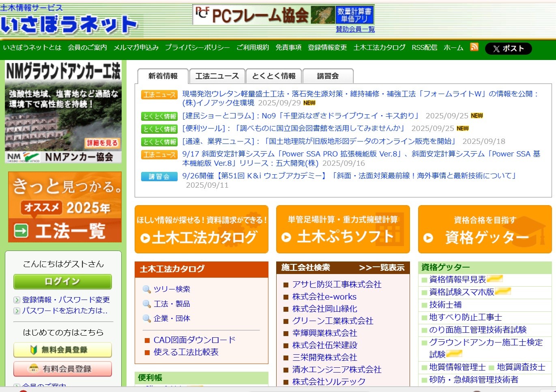Click magnifier icon beside 企業・団体
The width and height of the screenshot is (556, 392).
tap(146, 319)
